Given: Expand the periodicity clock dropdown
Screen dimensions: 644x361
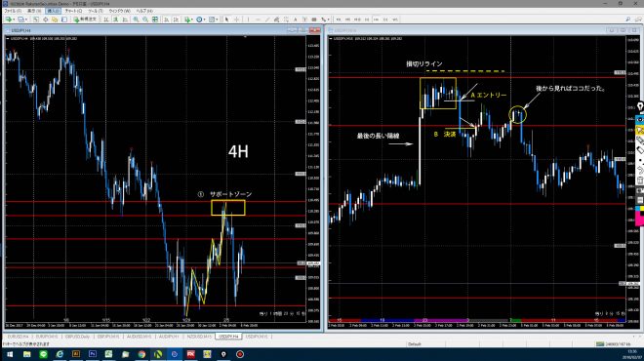Looking at the screenshot, I should 205,20.
